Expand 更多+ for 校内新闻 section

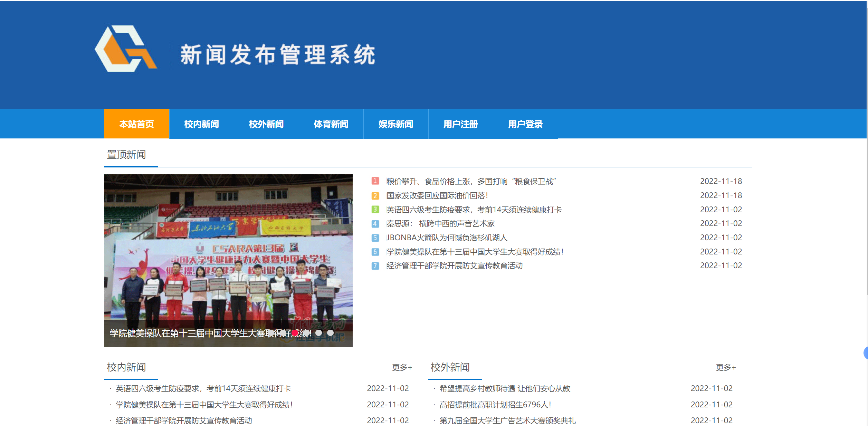pyautogui.click(x=402, y=367)
